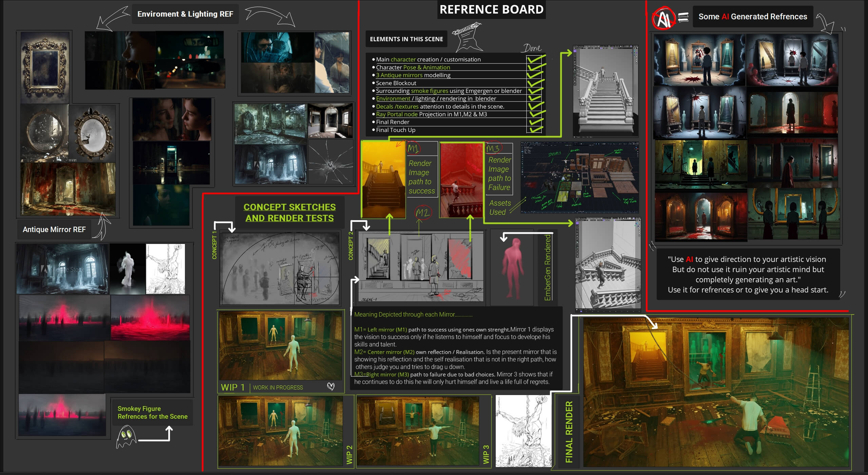Click checkmark for Main character creation row

tap(536, 59)
